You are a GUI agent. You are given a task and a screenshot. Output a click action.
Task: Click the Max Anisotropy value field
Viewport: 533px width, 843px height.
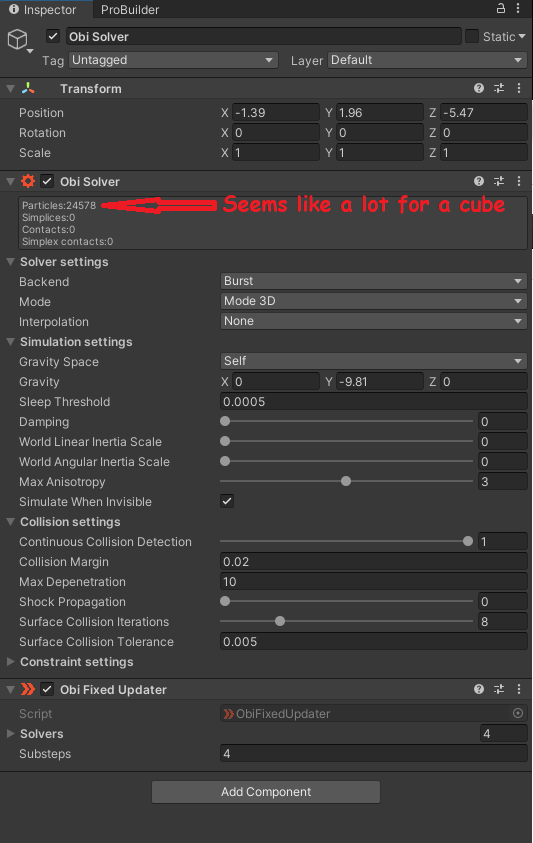coord(502,481)
